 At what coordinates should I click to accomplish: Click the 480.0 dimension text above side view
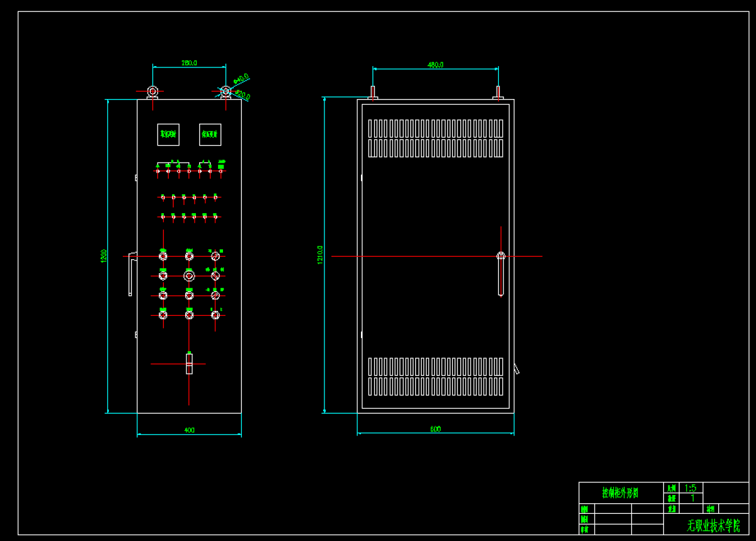point(436,65)
